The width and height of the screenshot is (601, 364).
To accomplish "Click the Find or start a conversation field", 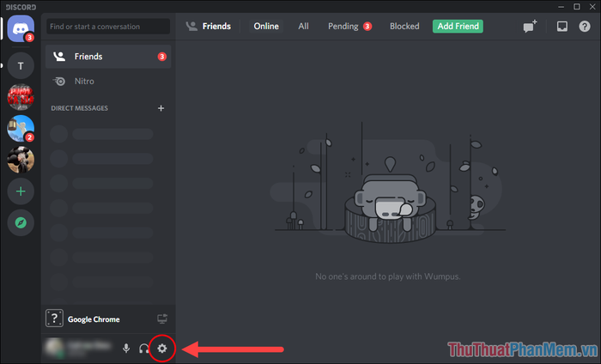I will (108, 27).
